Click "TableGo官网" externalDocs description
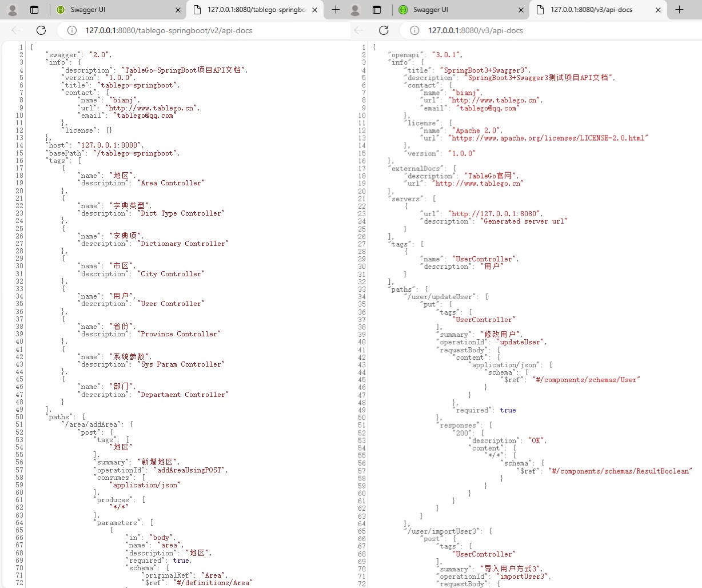This screenshot has height=588, width=702. (492, 176)
